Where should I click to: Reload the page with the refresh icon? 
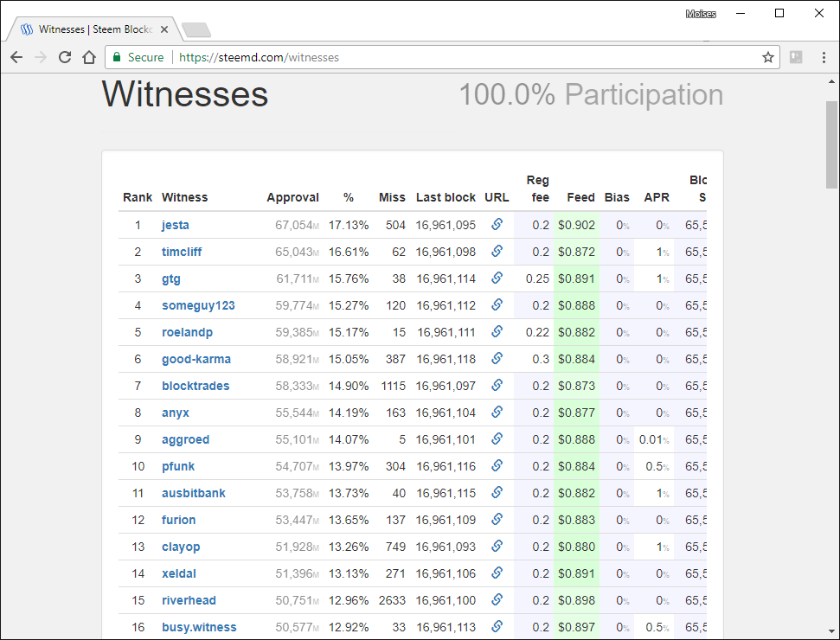65,57
